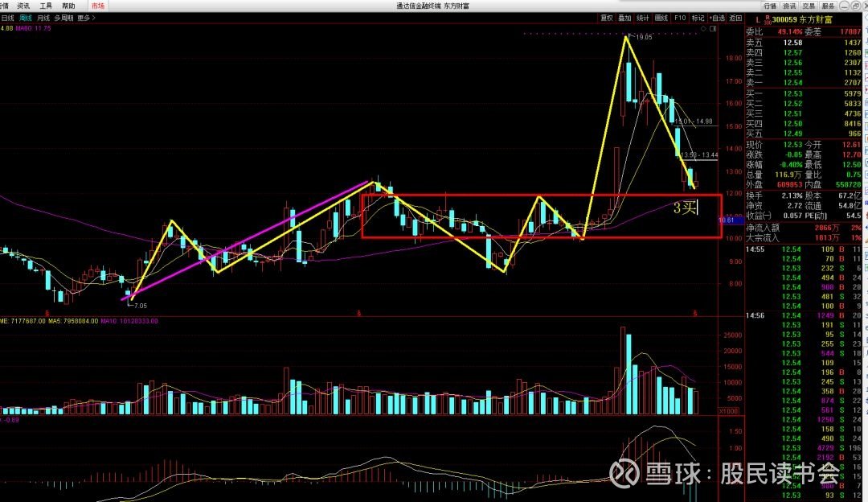Image resolution: width=868 pixels, height=502 pixels.
Task: Open the 多周期 multi-period view
Action: 63,19
